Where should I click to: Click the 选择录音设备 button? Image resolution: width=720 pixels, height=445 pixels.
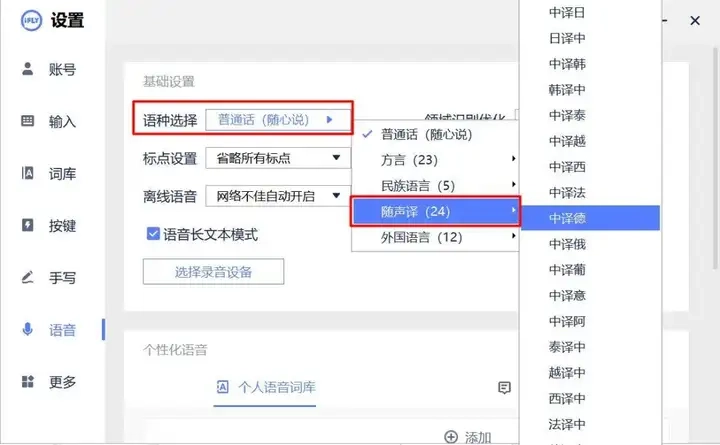point(213,272)
